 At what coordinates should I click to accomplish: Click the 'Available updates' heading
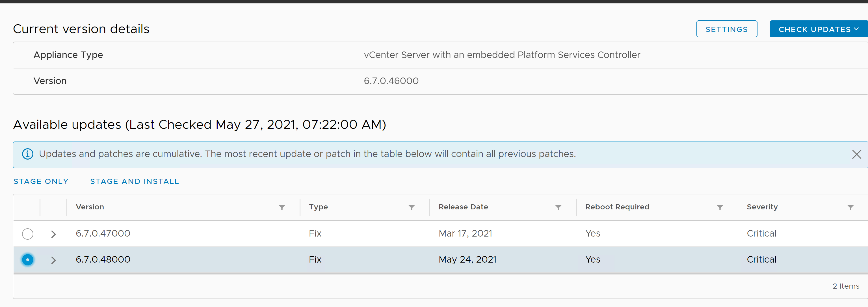coord(200,125)
